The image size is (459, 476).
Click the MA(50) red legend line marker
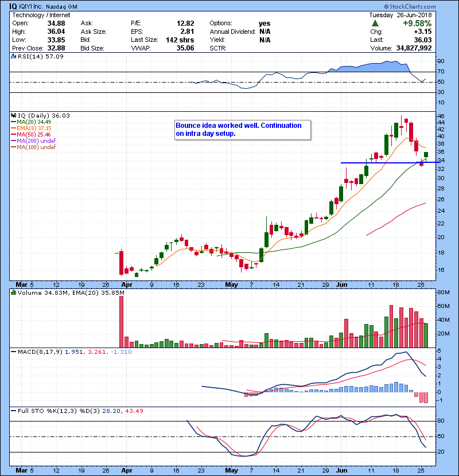[x=14, y=134]
